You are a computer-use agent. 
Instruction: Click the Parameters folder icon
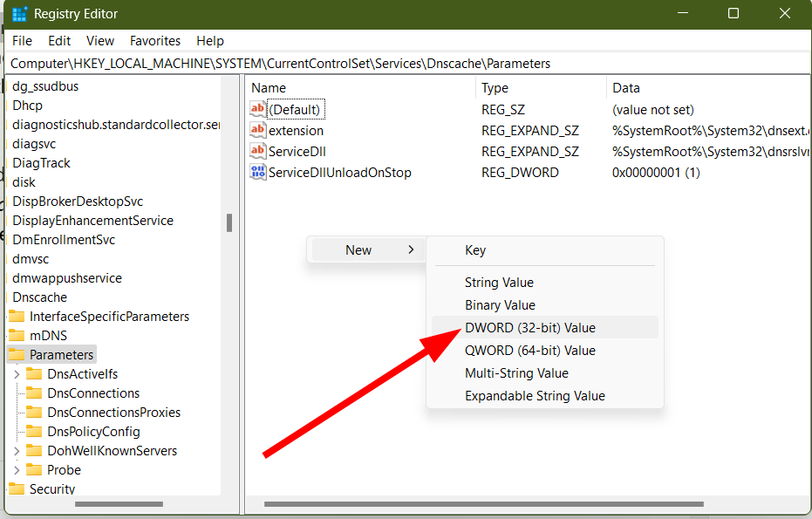(x=17, y=354)
